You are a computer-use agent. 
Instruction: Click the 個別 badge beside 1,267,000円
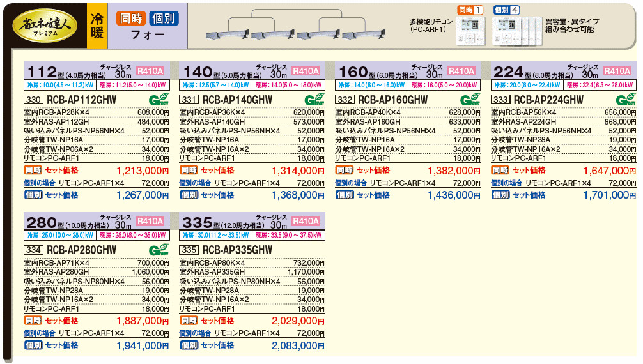[33, 195]
